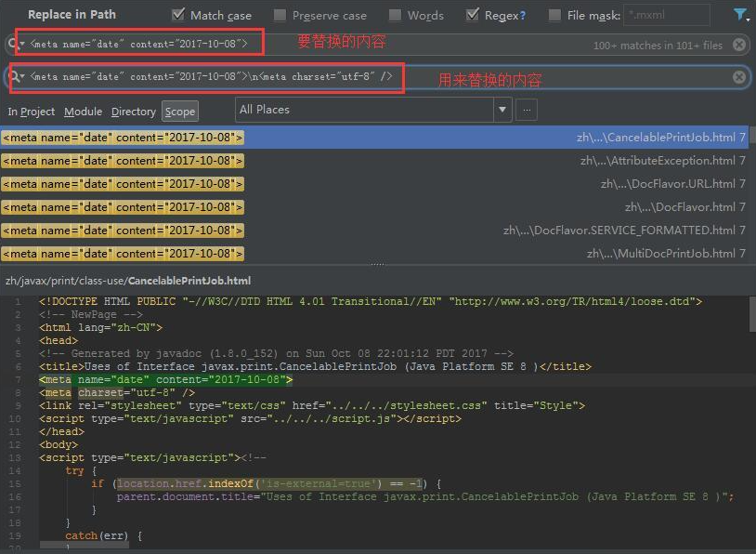This screenshot has height=554, width=756.
Task: Select the CancelablePrintJob.html result row
Action: [374, 138]
